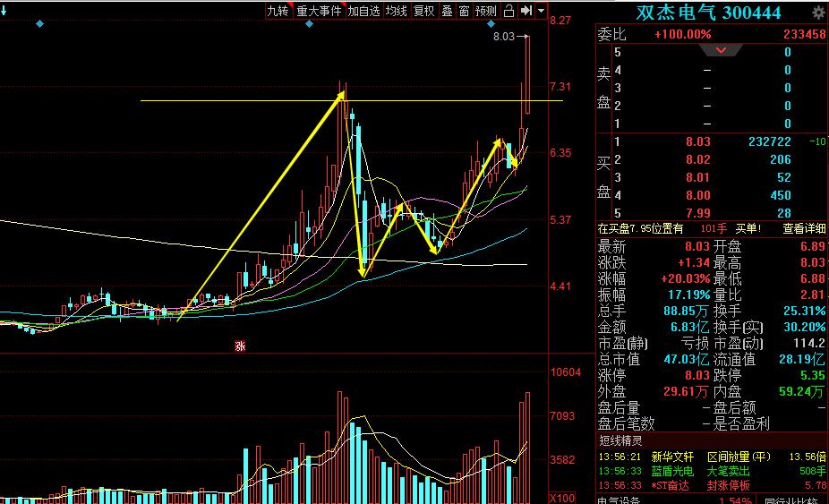
Task: Click the 7.31 price axis label
Action: (560, 87)
